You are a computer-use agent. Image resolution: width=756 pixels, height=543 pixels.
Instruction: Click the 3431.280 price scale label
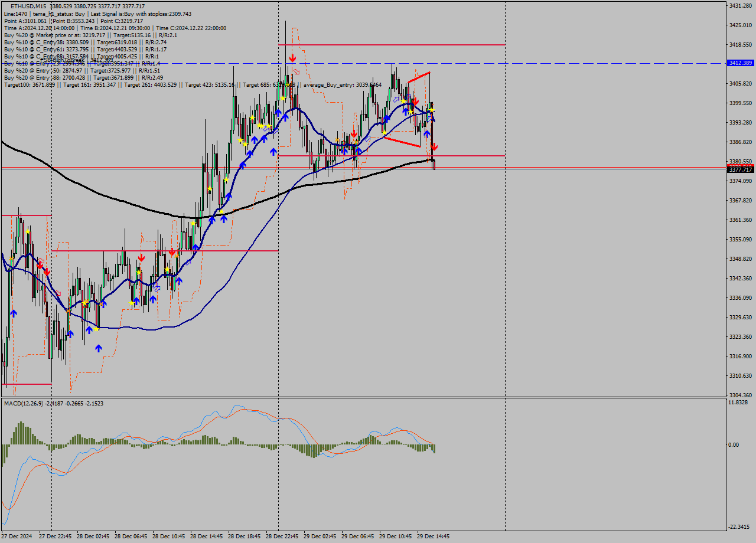pos(740,5)
